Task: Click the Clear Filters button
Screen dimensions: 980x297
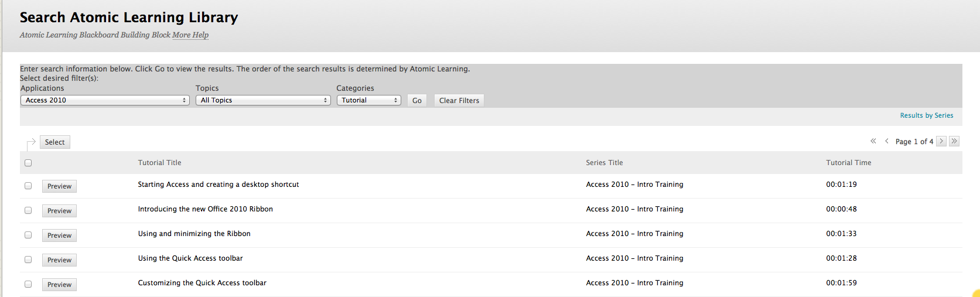Action: click(x=459, y=101)
